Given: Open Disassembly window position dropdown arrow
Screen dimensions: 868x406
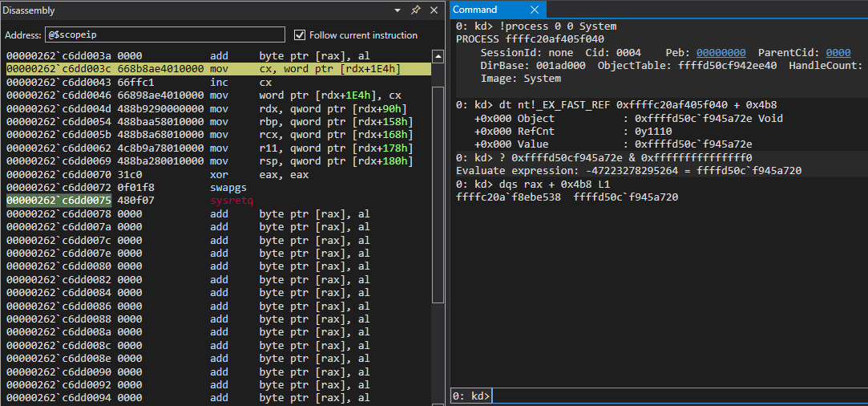Looking at the screenshot, I should coord(398,10).
